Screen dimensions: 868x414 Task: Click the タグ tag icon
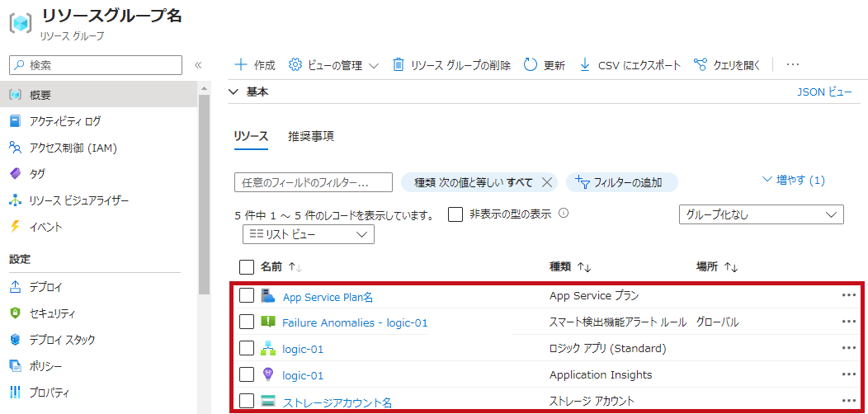coord(16,174)
